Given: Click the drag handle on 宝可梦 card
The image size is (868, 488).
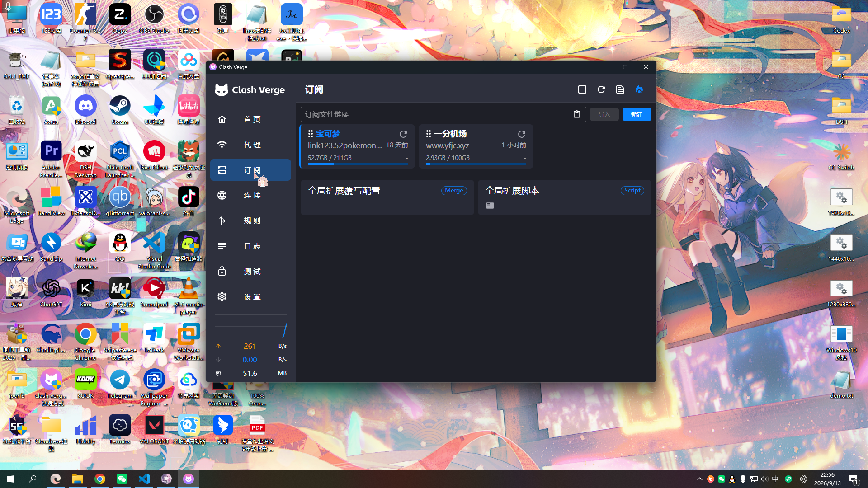Looking at the screenshot, I should (311, 134).
